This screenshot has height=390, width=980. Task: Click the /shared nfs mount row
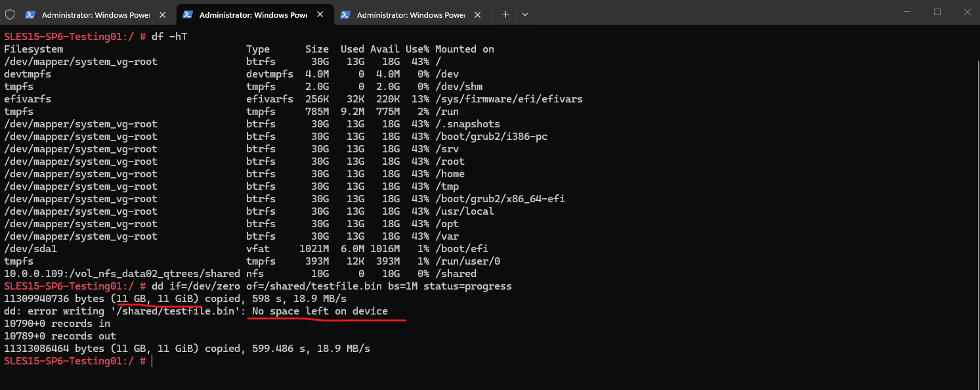point(240,274)
